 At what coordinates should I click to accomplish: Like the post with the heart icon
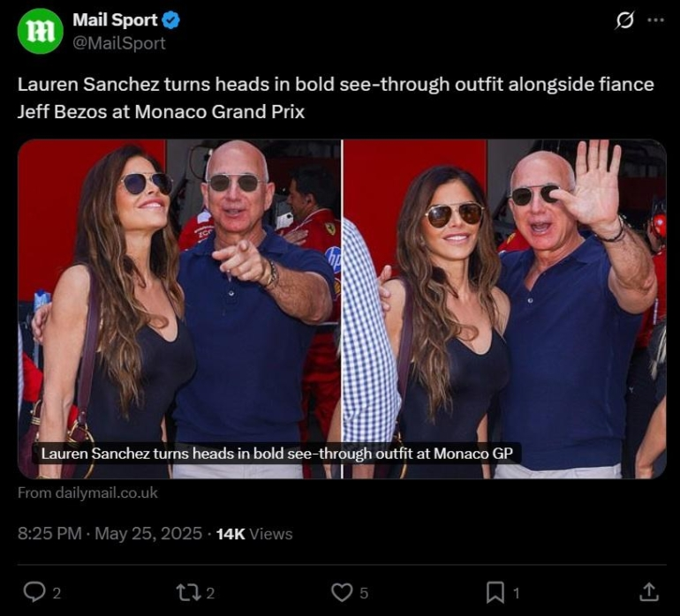[x=342, y=592]
